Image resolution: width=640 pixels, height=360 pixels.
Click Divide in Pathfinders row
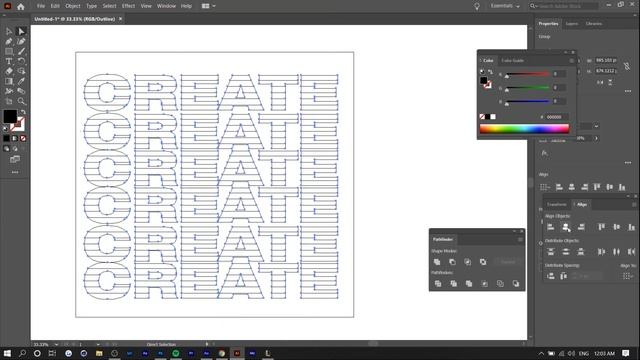[438, 283]
